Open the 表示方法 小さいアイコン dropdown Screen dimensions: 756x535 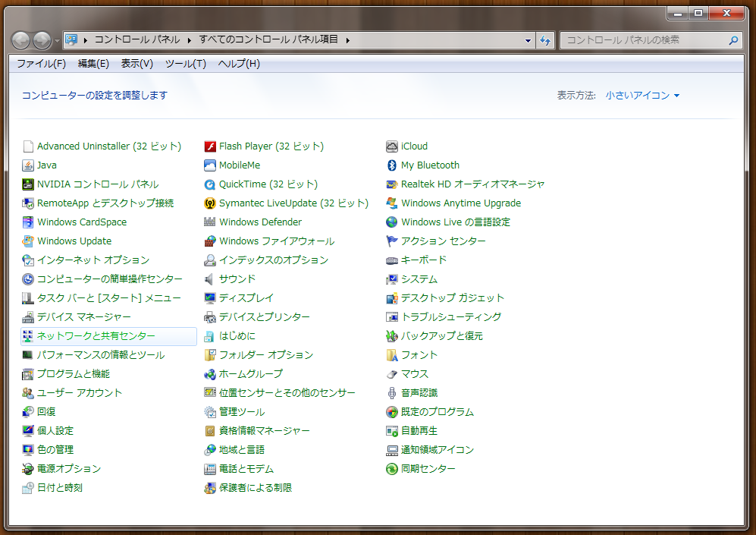(642, 96)
